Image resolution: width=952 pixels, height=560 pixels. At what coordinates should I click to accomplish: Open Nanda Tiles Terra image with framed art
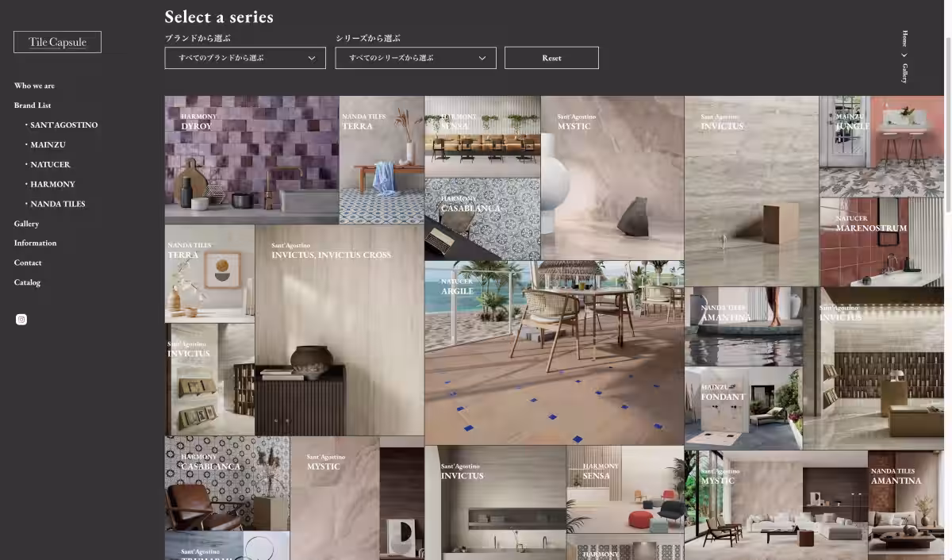coord(209,274)
